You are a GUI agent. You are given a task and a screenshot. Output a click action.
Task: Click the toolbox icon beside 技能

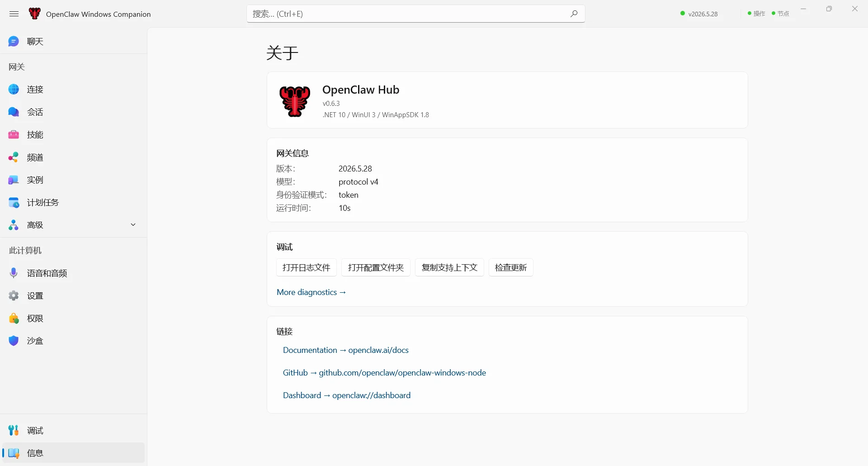14,135
